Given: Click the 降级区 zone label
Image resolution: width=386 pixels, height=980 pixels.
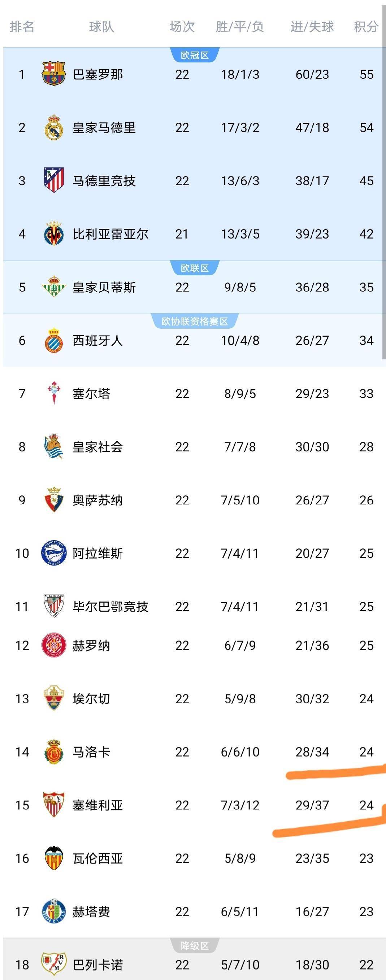Looking at the screenshot, I should click(195, 946).
